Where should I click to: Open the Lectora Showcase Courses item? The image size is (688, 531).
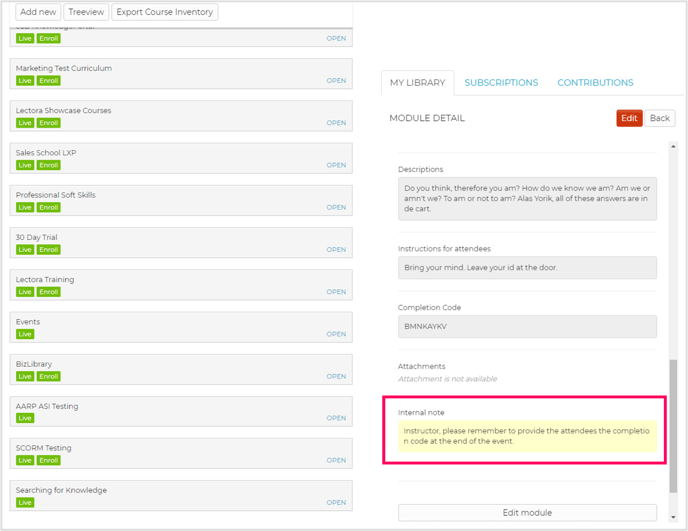coord(336,123)
